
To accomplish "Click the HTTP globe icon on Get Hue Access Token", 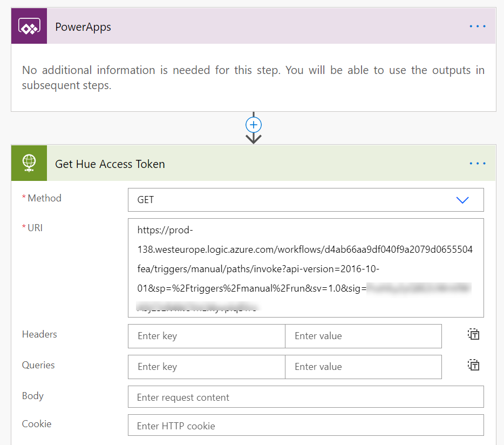I will click(x=29, y=163).
